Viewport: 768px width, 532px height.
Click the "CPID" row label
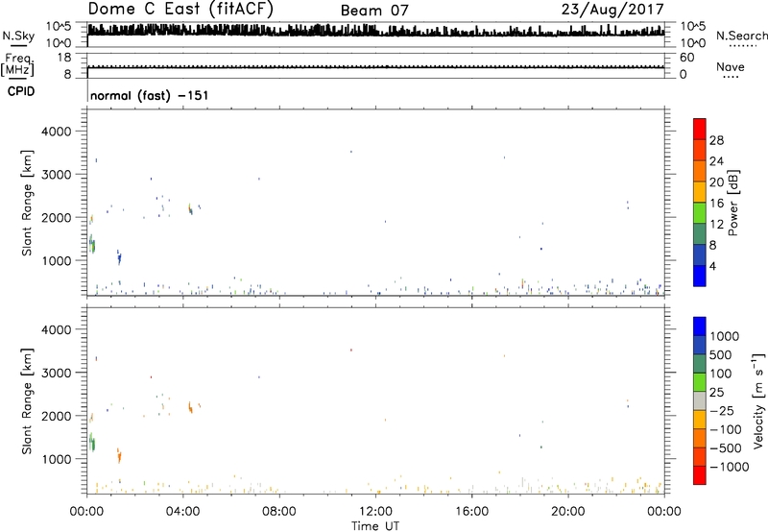[x=21, y=91]
